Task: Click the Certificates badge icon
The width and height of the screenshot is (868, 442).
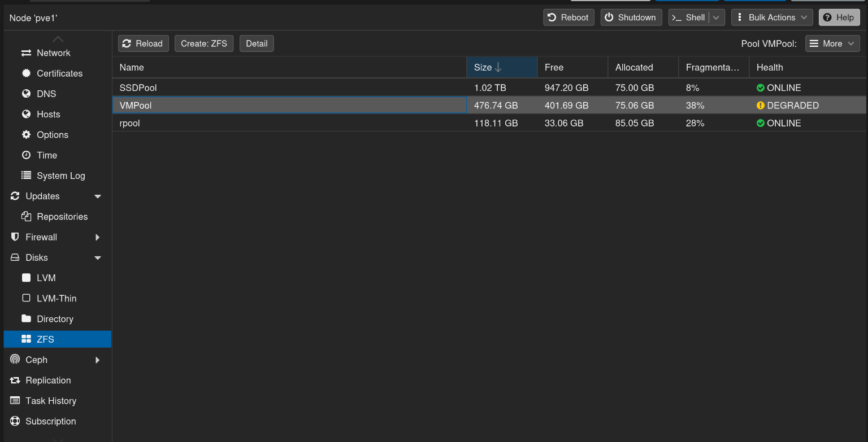Action: coord(26,73)
